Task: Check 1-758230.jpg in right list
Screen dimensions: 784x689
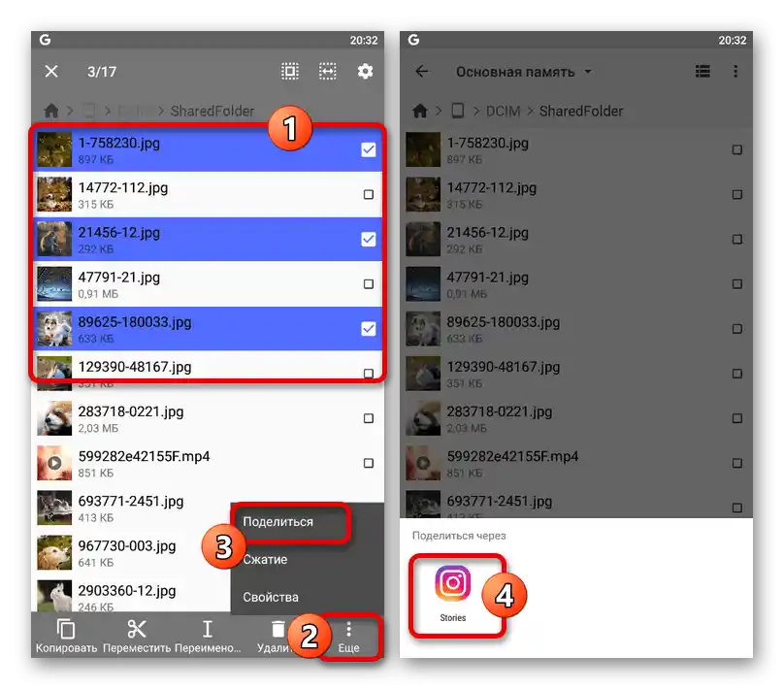Action: pyautogui.click(x=737, y=149)
